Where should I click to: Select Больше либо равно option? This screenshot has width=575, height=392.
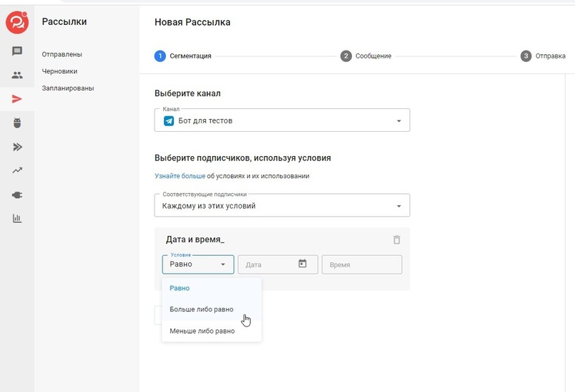202,309
